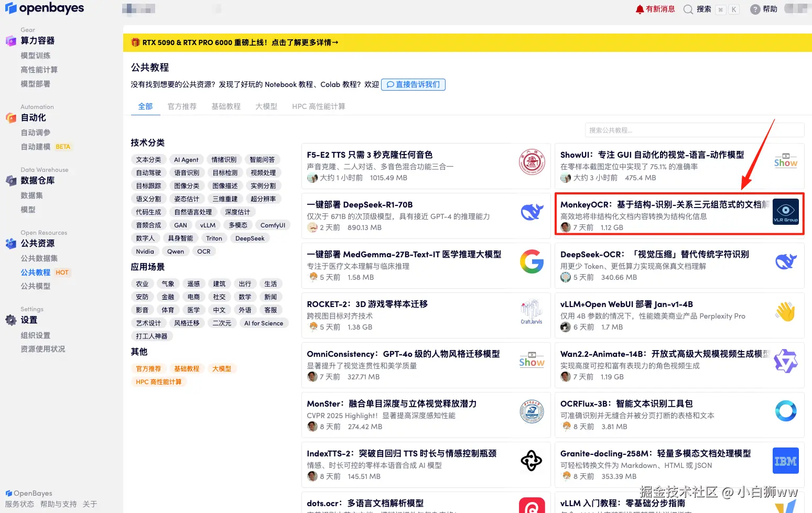The width and height of the screenshot is (812, 513).
Task: Click the OmniConsistency Show logo
Action: tap(532, 359)
